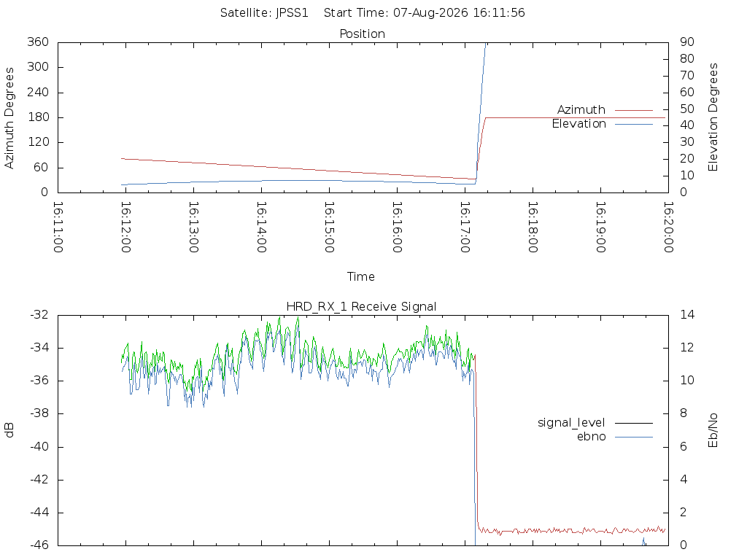747x560 pixels.
Task: Select the 'signal_level' legend entry text
Action: 571,423
